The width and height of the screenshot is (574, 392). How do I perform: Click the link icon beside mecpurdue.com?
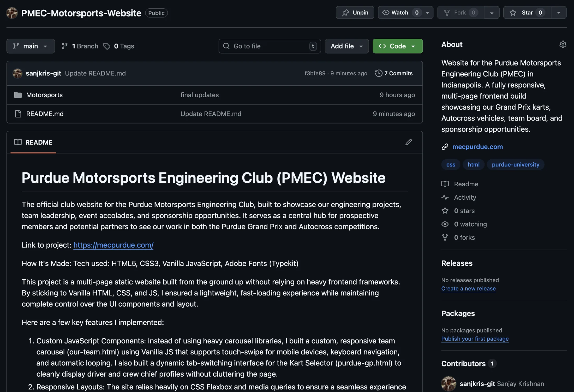[x=445, y=147]
